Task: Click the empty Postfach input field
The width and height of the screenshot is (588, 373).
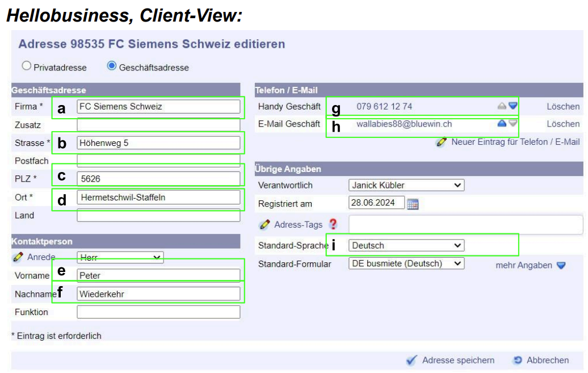Action: point(158,161)
